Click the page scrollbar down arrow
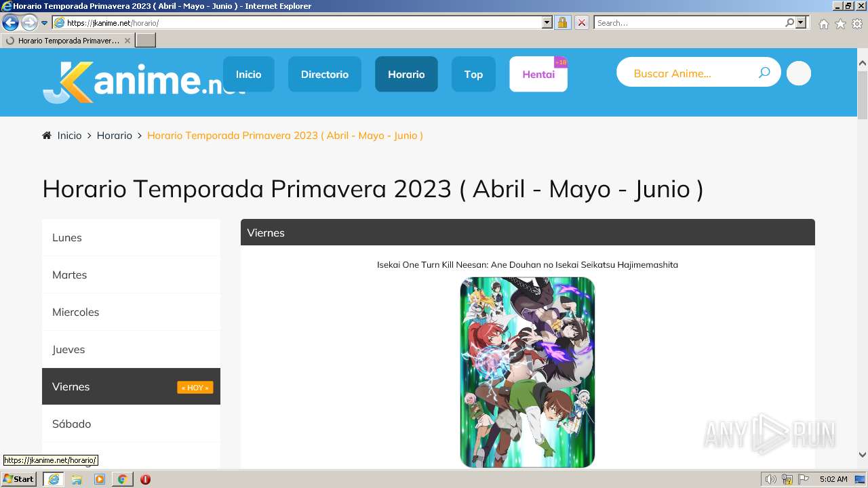Image resolution: width=868 pixels, height=488 pixels. point(863,455)
